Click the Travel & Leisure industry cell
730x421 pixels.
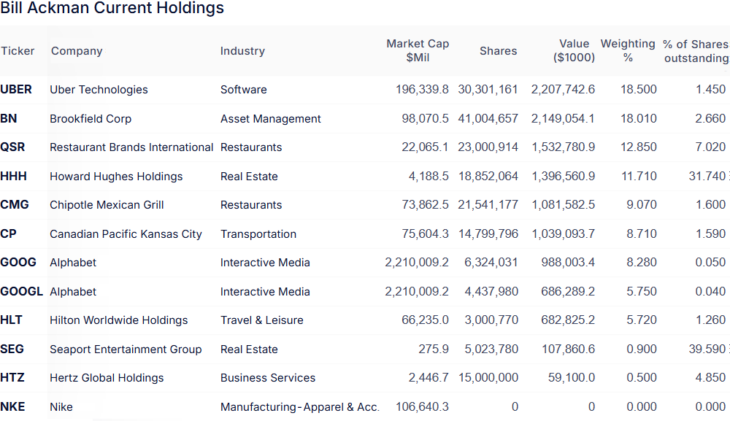click(x=262, y=320)
